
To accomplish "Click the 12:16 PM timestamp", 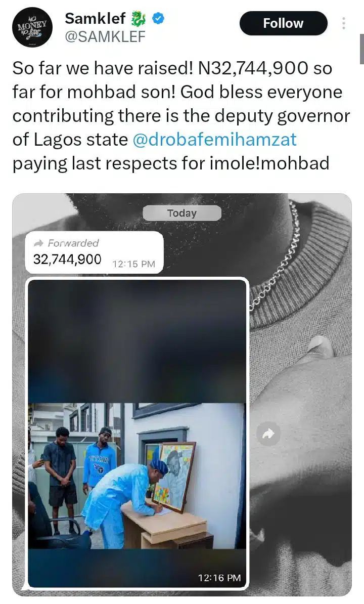I will 219,577.
